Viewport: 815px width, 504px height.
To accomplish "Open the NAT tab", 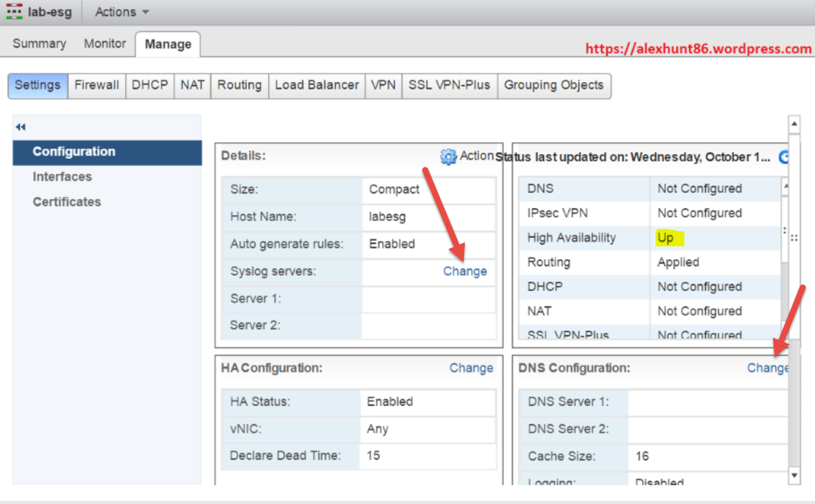I will [192, 85].
